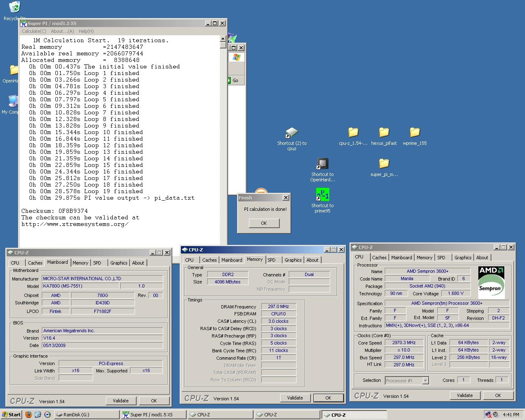The height and width of the screenshot is (420, 525).
Task: Click the Checksum 0F8B9374 text
Action: coord(55,211)
